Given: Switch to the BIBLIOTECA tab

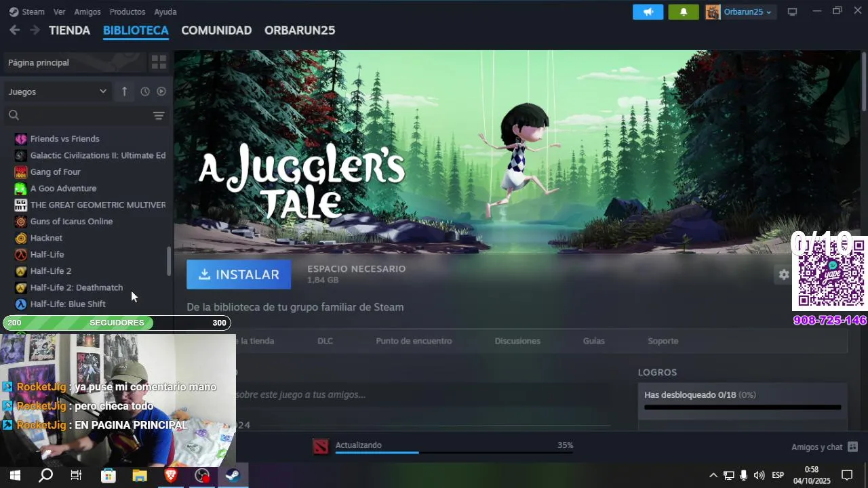Looking at the screenshot, I should click(x=136, y=30).
